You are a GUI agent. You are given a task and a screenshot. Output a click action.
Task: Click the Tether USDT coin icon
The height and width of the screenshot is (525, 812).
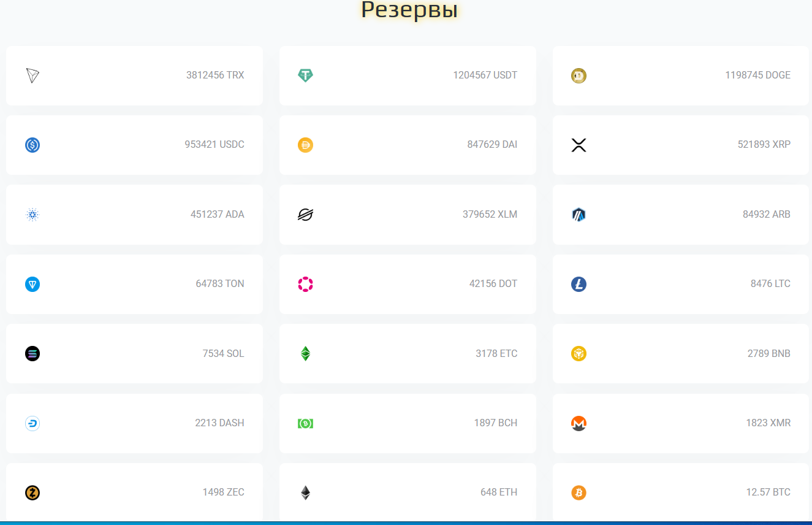[305, 75]
